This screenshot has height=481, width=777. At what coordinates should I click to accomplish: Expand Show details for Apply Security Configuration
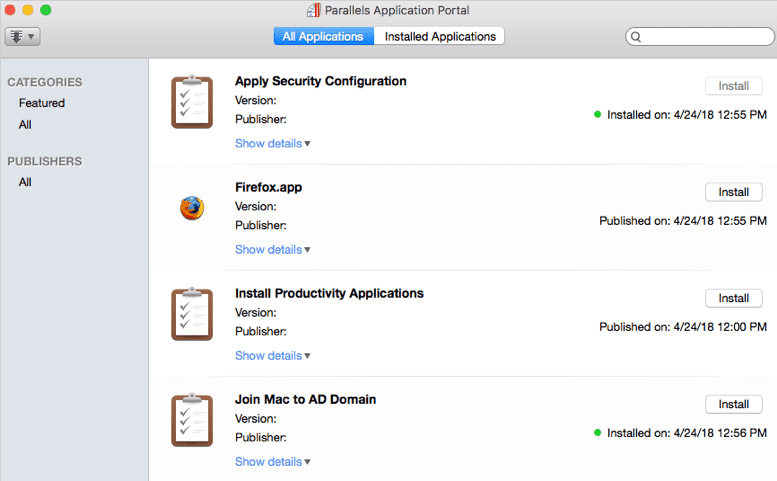tap(273, 144)
